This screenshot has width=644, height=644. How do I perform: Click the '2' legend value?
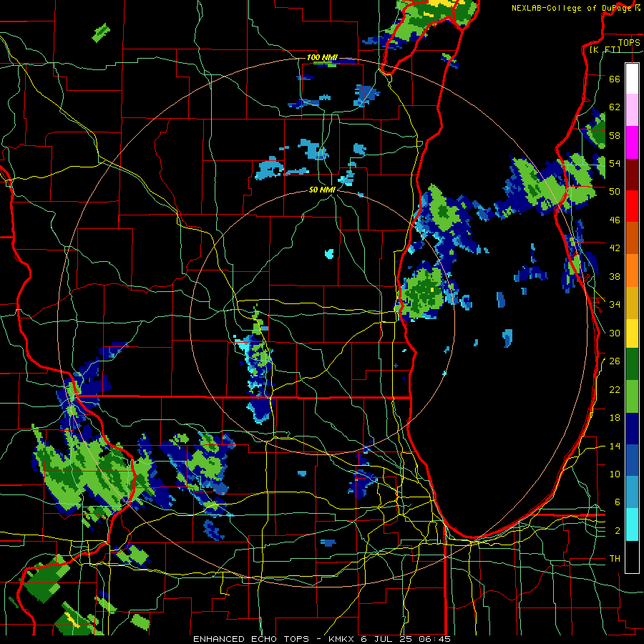618,531
